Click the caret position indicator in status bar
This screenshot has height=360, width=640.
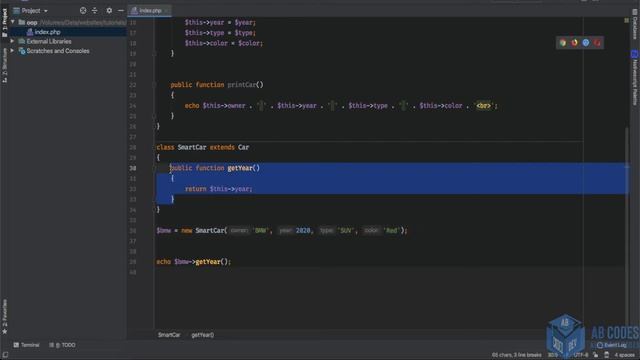(553, 355)
